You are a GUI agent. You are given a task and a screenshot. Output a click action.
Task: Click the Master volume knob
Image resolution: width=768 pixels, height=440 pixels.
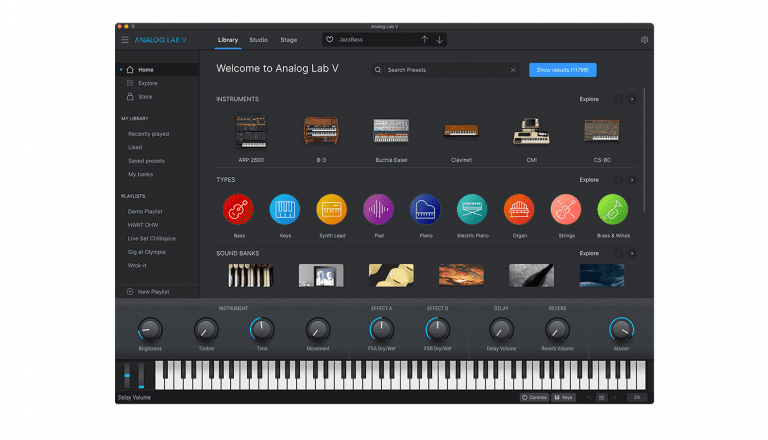click(x=621, y=329)
